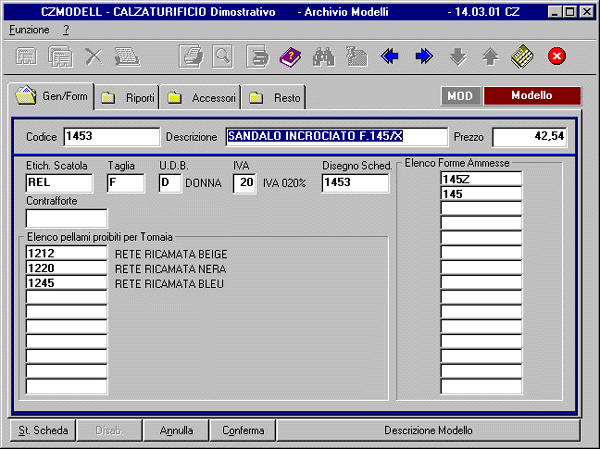Click the duplicate record toolbar icon
Image resolution: width=600 pixels, height=449 pixels.
(60, 57)
